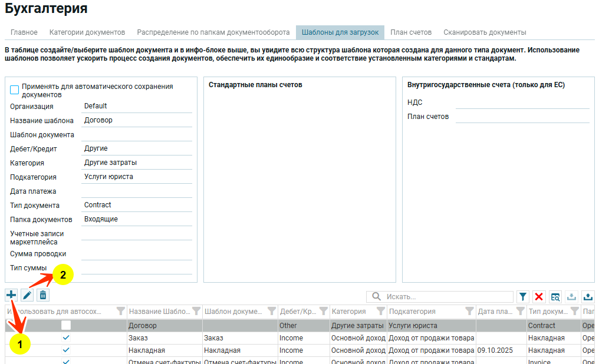Click the red X clear filter icon

pos(539,297)
